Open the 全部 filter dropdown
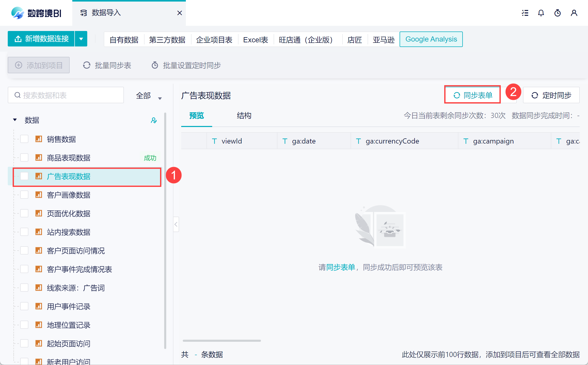 coord(149,96)
